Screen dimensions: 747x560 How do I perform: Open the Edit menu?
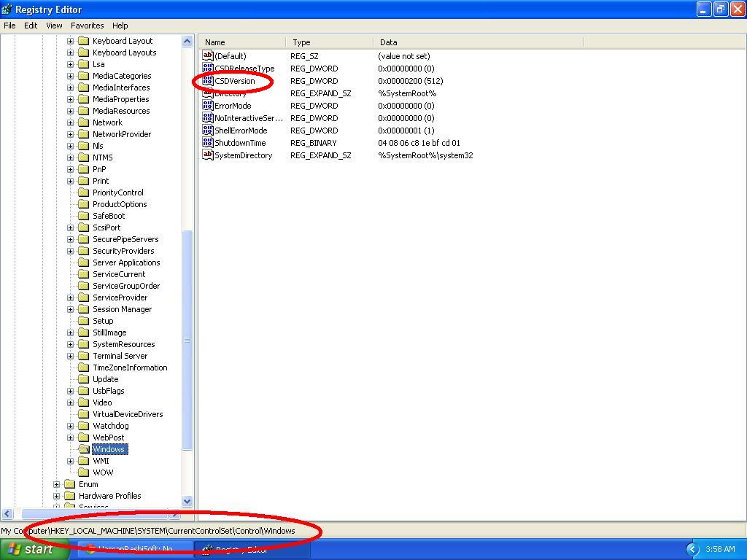(x=31, y=26)
